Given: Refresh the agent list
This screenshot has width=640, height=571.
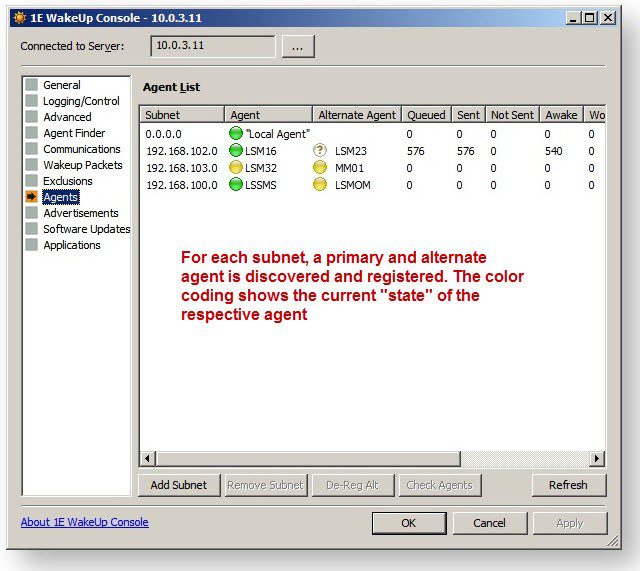Looking at the screenshot, I should tap(569, 485).
